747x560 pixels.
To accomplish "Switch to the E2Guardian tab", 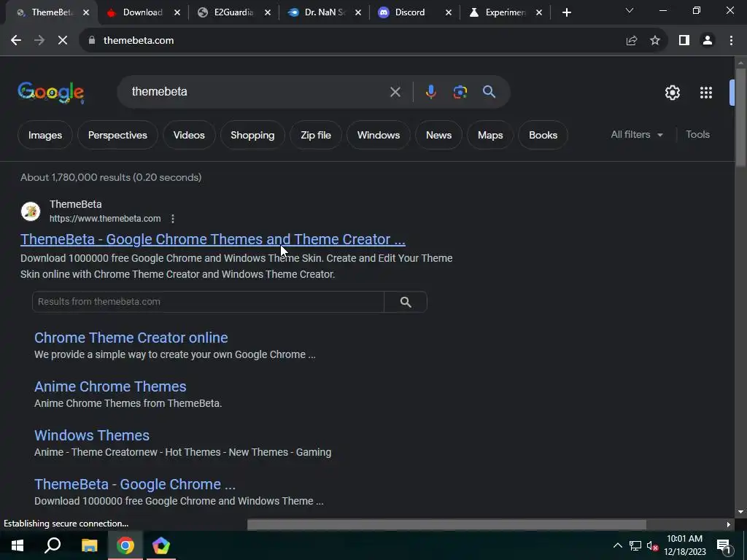I will click(233, 12).
